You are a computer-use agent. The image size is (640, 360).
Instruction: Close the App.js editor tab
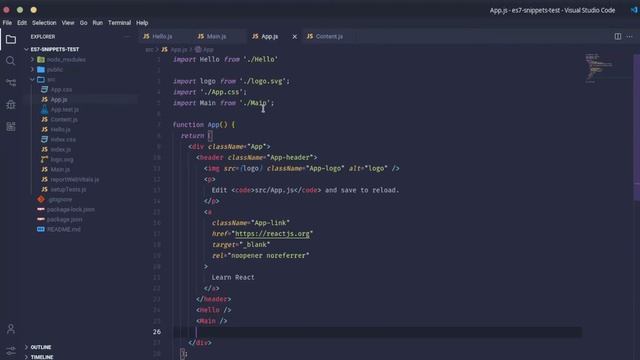[x=294, y=37]
